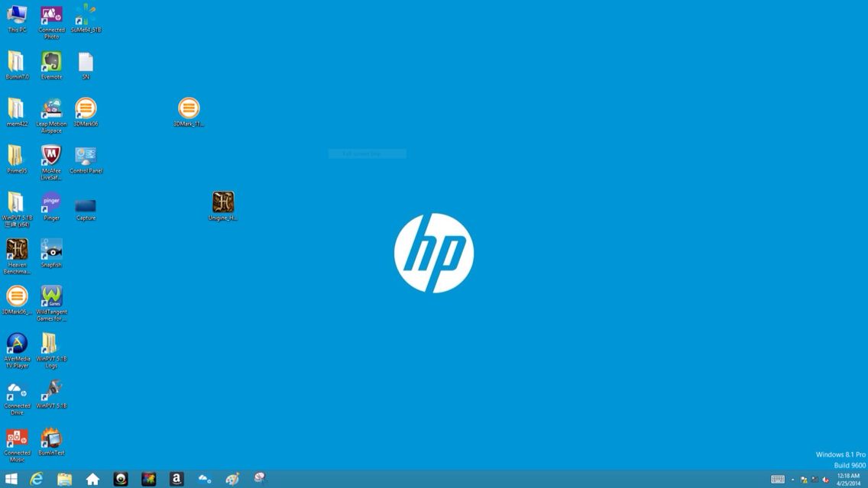This screenshot has width=868, height=488.
Task: Click the AVerMedia TV Player icon
Action: tap(17, 351)
